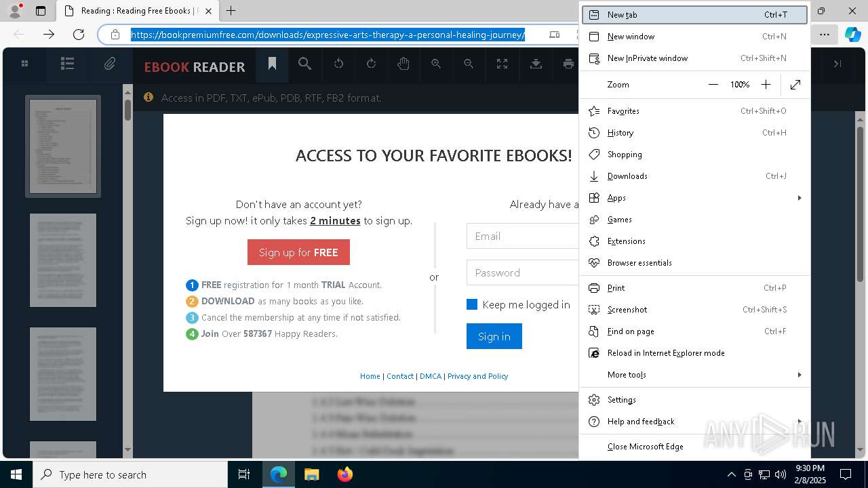
Task: Refresh the page in Edge
Action: coord(79,34)
